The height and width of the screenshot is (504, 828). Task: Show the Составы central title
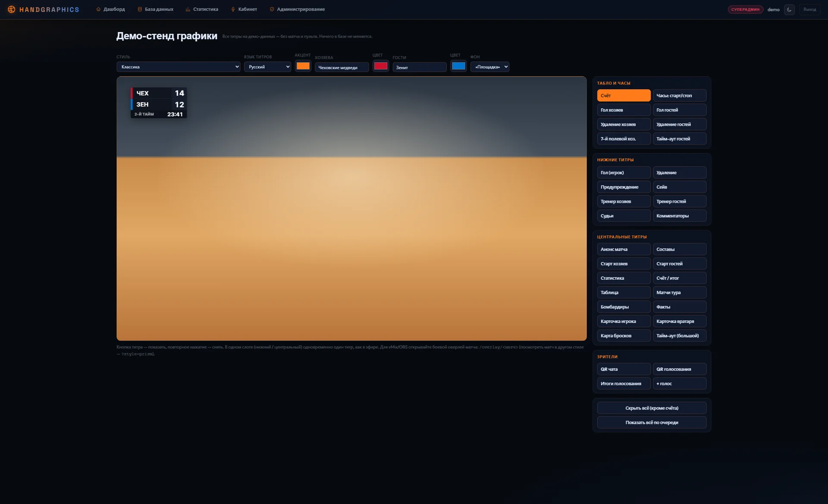tap(679, 249)
